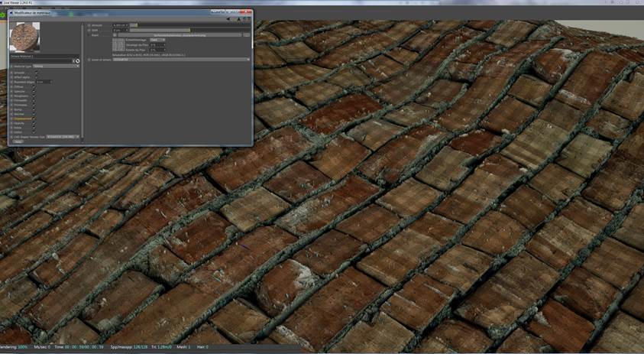Image resolution: width=644 pixels, height=354 pixels.
Task: Click the Octane material preview sphere thumbnail
Action: point(24,37)
